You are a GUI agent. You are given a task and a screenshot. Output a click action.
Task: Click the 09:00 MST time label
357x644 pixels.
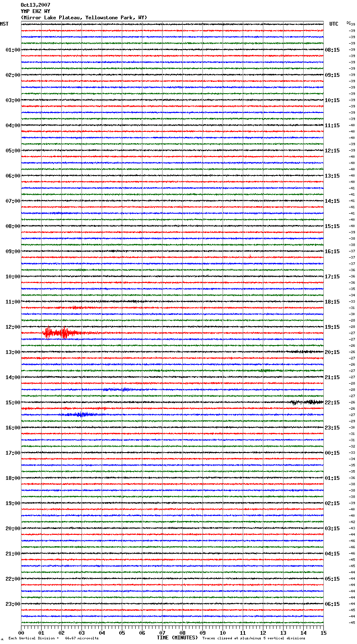(13, 251)
